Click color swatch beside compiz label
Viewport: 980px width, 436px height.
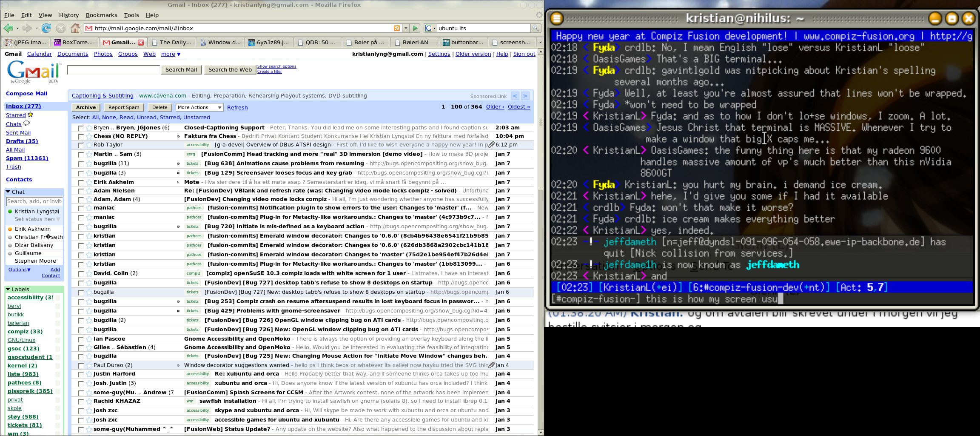click(57, 332)
